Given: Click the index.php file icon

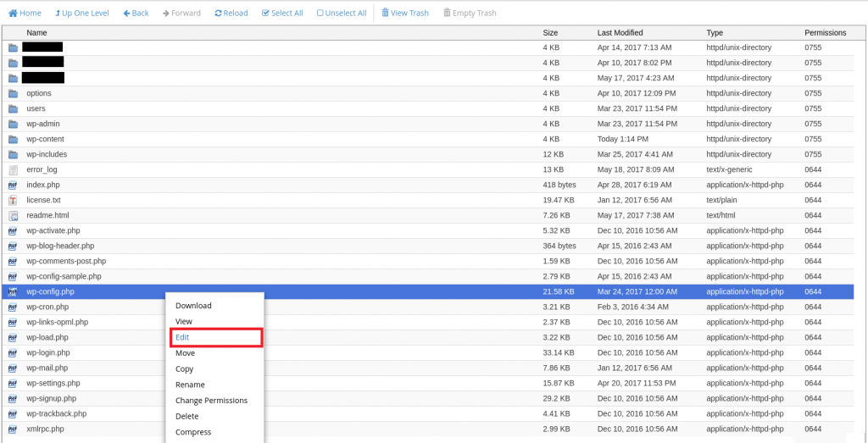Looking at the screenshot, I should (x=13, y=186).
